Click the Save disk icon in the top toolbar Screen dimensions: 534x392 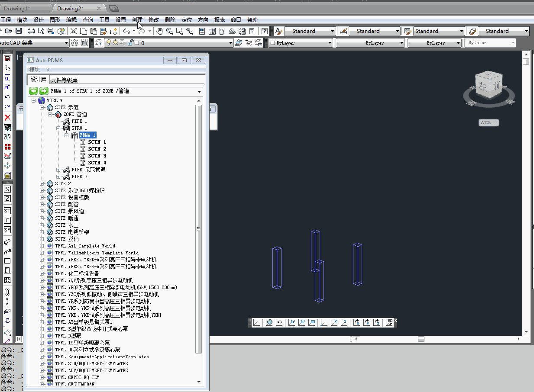click(x=19, y=31)
